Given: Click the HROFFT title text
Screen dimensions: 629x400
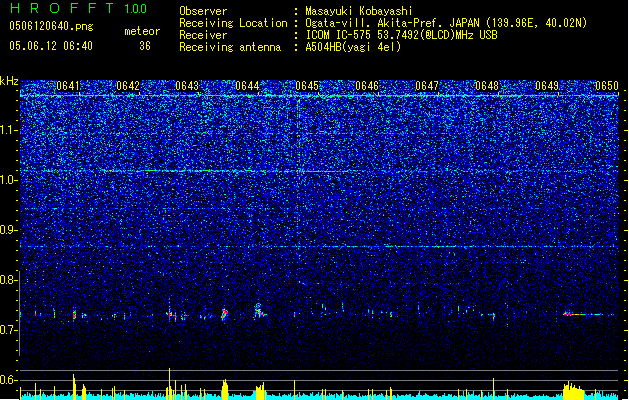Looking at the screenshot, I should 62,8.
